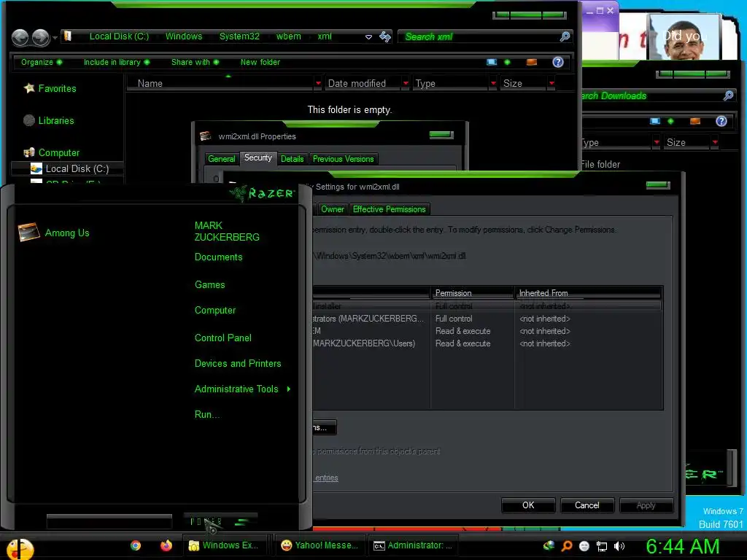Change view using the xml window view icon
This screenshot has width=747, height=560.
(492, 62)
